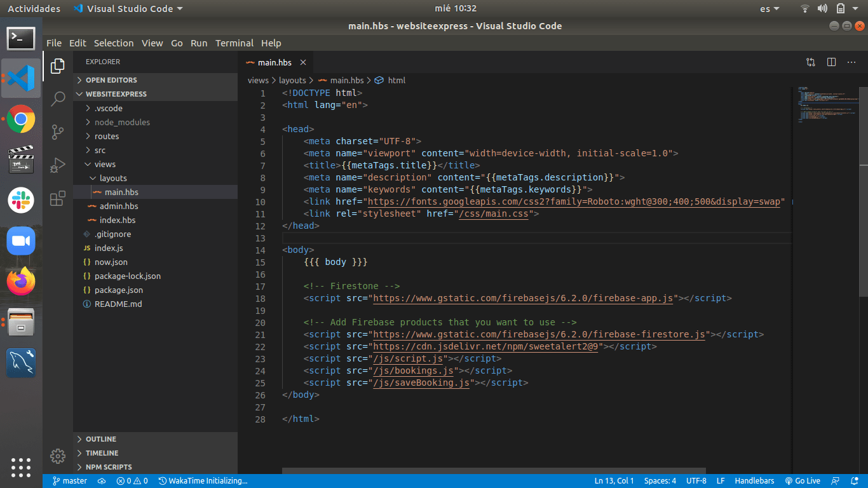Open index.hbs file in explorer
This screenshot has width=868, height=488.
coord(118,220)
